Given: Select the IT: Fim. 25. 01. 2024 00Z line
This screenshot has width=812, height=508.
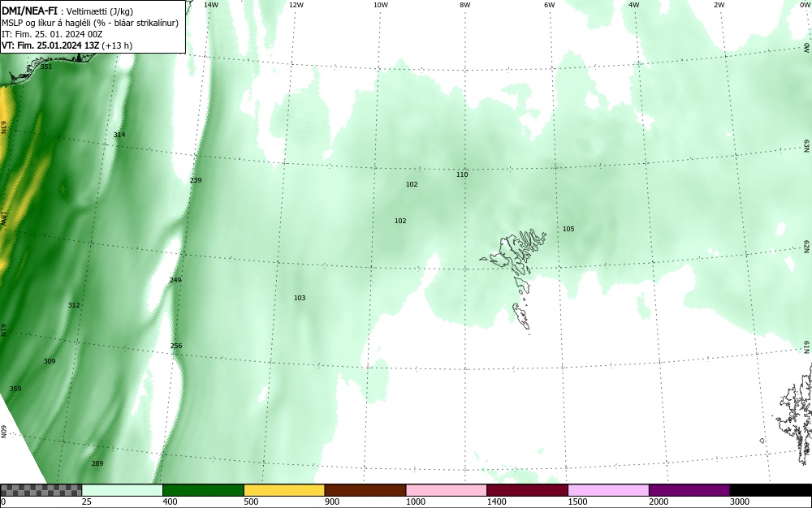Looking at the screenshot, I should click(52, 34).
